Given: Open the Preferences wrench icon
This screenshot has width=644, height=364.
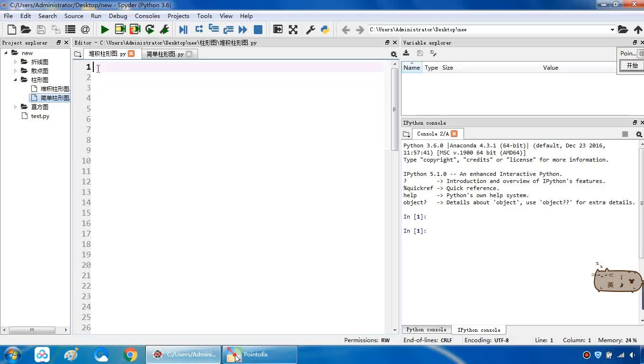Looking at the screenshot, I should tap(311, 29).
